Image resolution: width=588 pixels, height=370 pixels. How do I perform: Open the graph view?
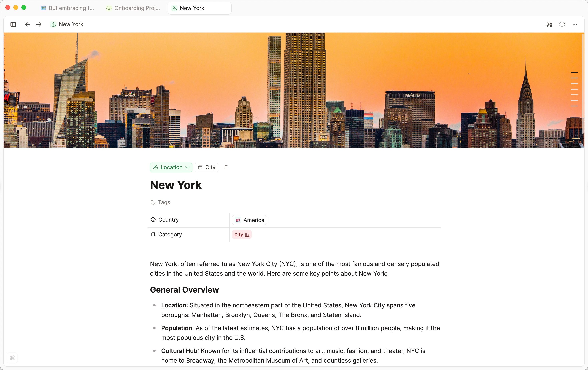coord(549,24)
